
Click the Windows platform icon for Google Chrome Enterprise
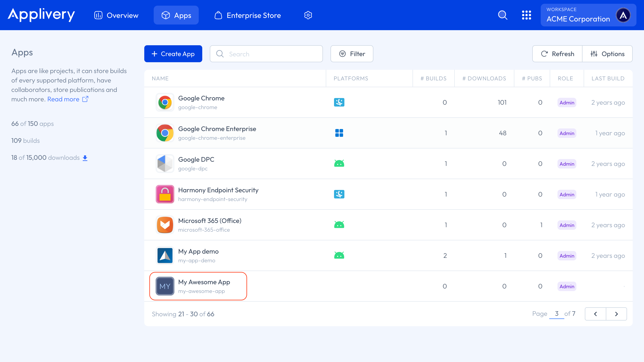(339, 133)
